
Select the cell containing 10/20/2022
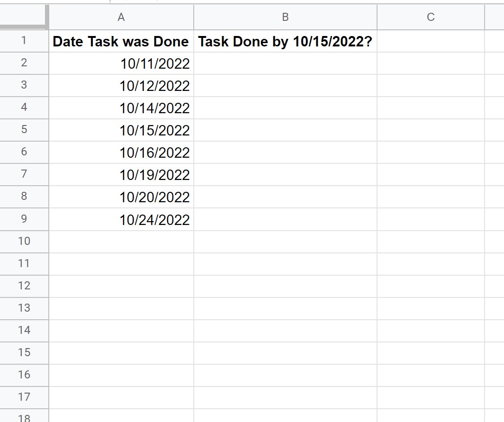click(x=121, y=197)
